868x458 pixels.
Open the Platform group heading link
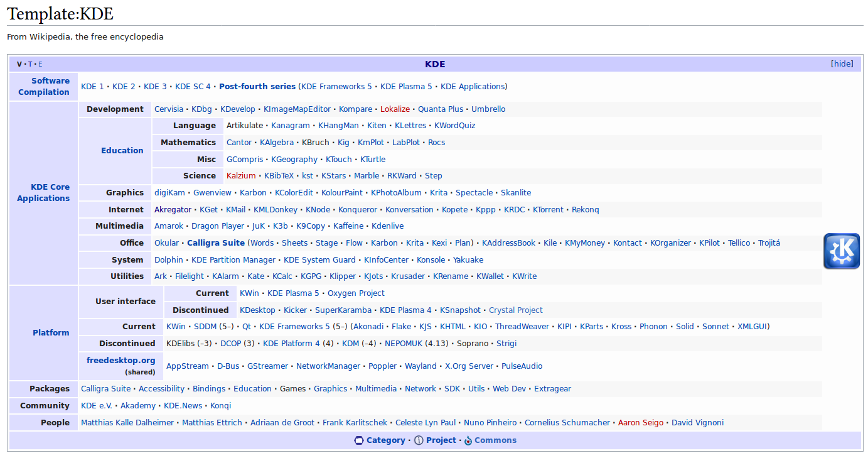point(51,333)
